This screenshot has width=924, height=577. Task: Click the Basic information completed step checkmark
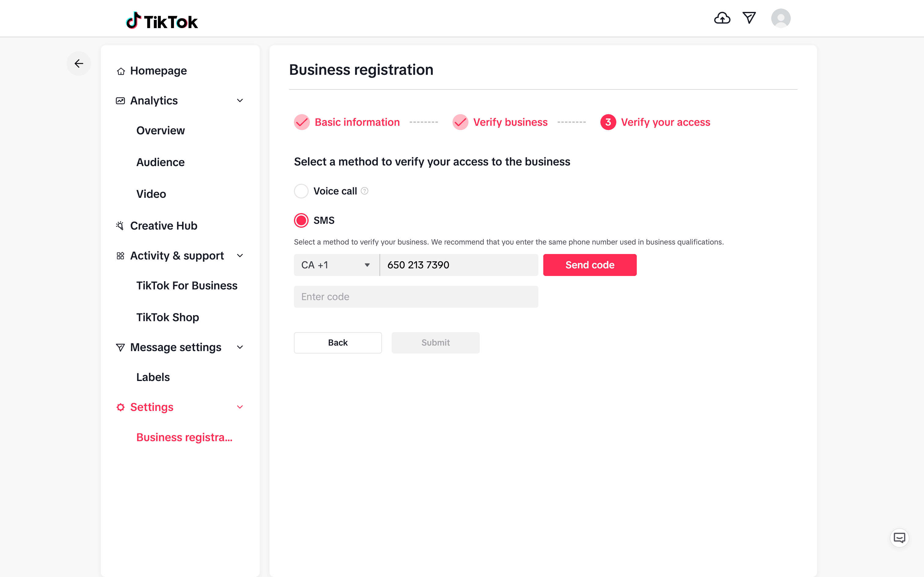[302, 122]
